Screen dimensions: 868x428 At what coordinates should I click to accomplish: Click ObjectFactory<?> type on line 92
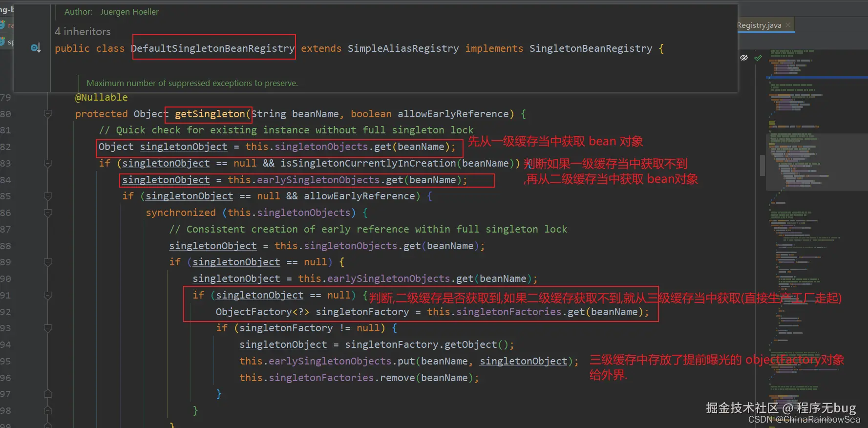tap(263, 312)
